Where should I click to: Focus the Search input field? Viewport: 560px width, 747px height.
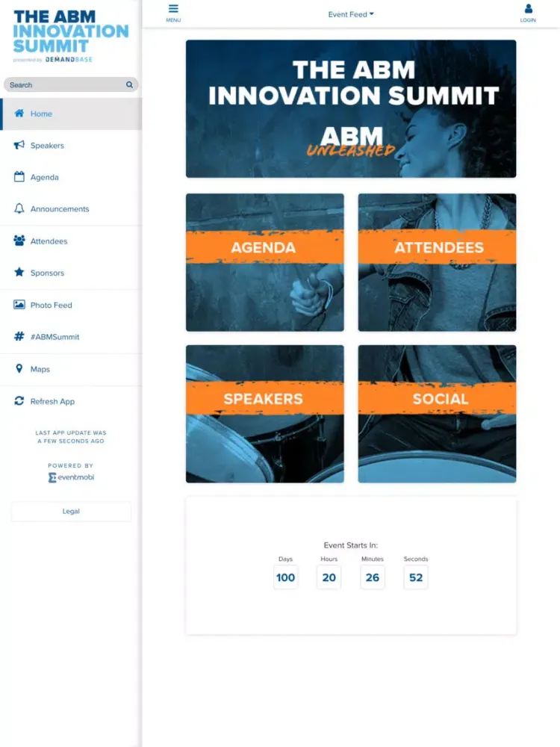(71, 85)
